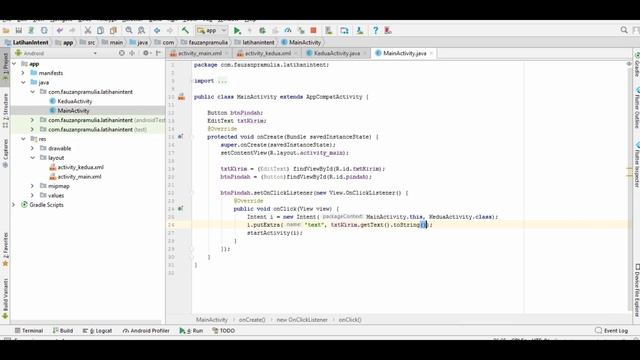Viewport: 640px width, 360px height.
Task: Toggle the Favorites tool window
Action: pyautogui.click(x=5, y=249)
